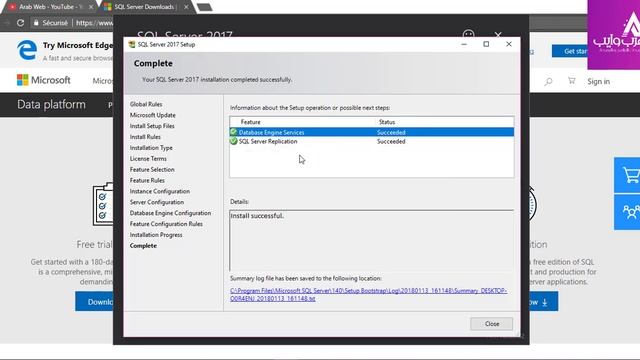The height and width of the screenshot is (360, 640).
Task: Click the green check icon beside SQL Server Replication
Action: coord(233,141)
